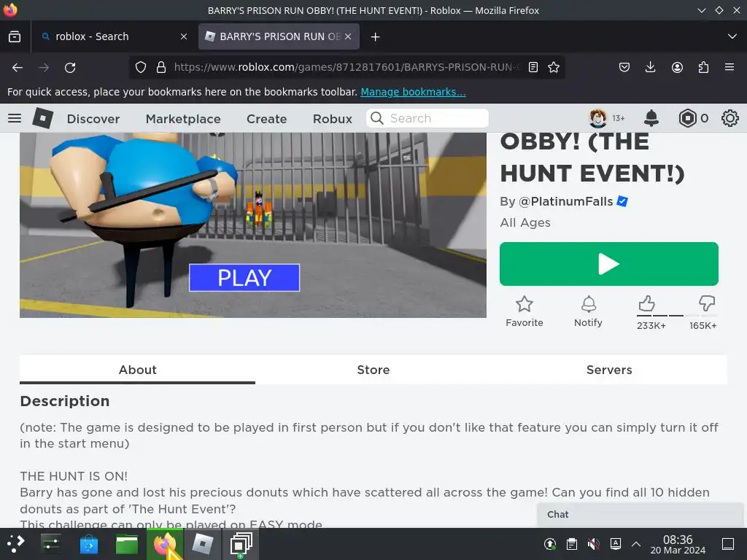Focus the Roblox Search field

pos(427,118)
